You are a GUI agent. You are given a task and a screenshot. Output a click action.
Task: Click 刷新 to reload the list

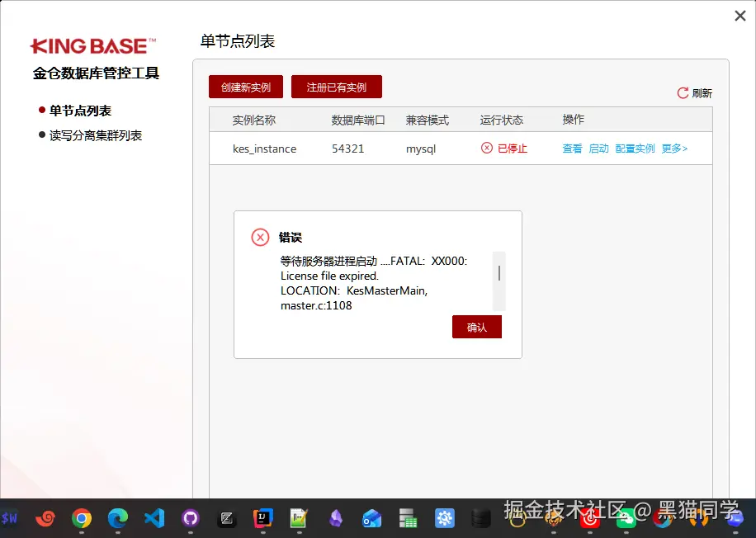coord(702,93)
